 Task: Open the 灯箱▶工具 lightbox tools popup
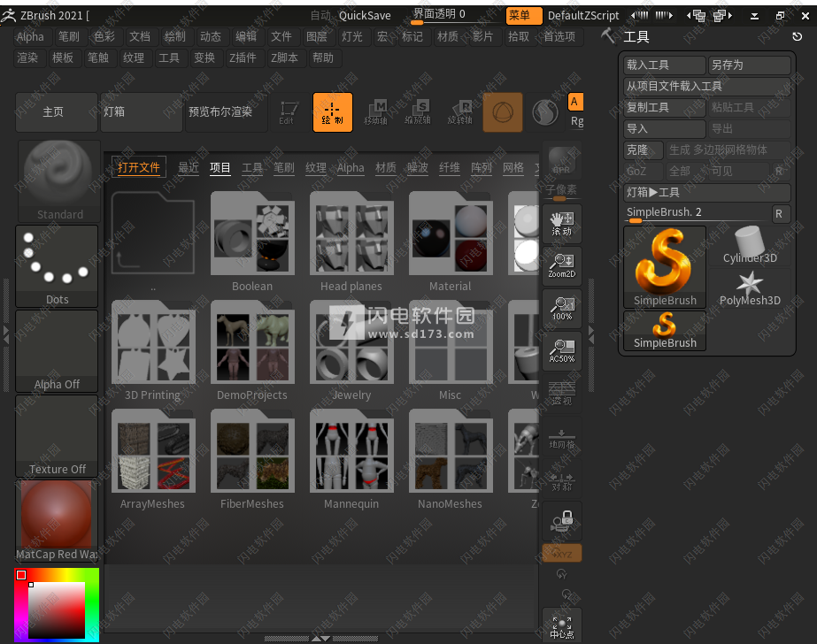(x=707, y=193)
